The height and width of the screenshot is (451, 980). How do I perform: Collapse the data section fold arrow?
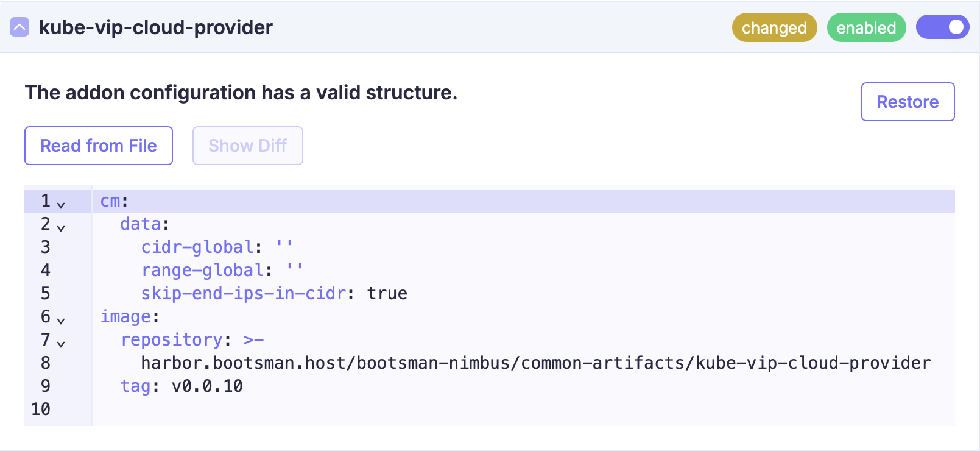(61, 227)
